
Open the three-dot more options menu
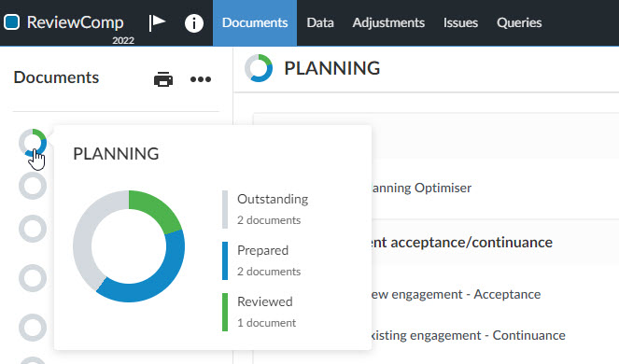coord(201,79)
